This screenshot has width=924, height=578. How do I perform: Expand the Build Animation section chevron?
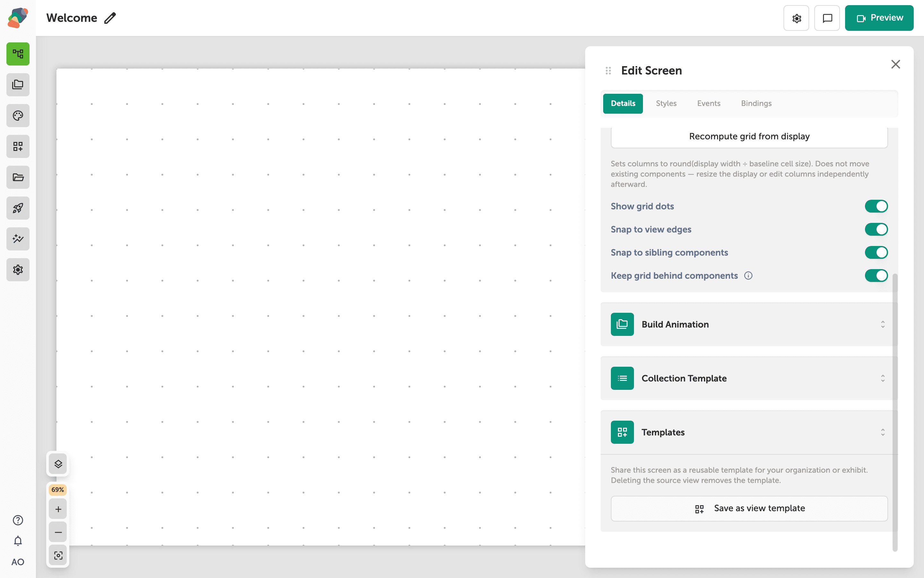click(883, 324)
